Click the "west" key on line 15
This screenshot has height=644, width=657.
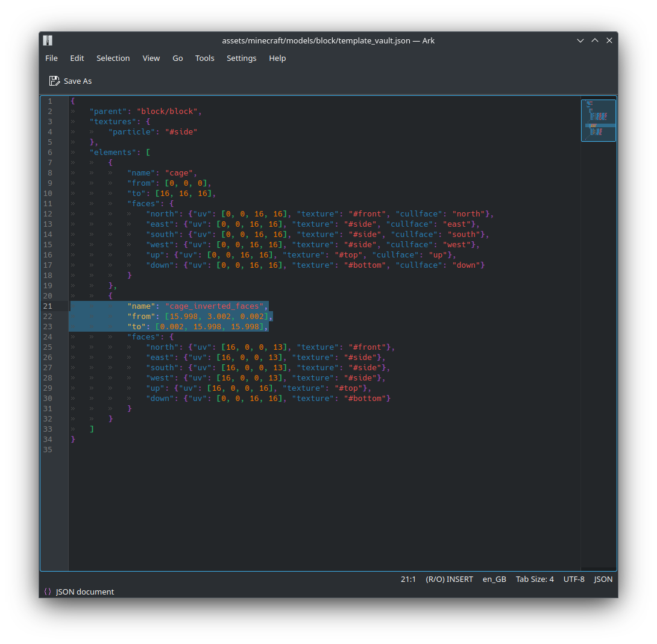point(160,245)
